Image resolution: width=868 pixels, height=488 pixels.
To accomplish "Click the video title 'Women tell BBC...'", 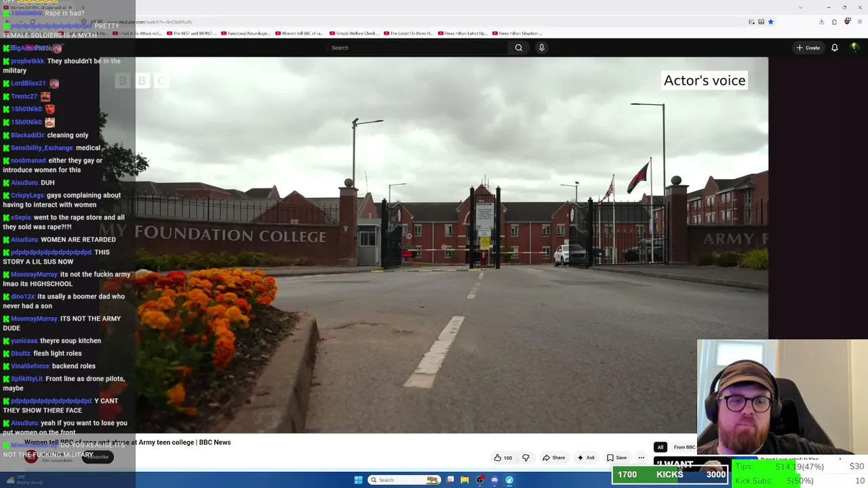I will (x=127, y=443).
